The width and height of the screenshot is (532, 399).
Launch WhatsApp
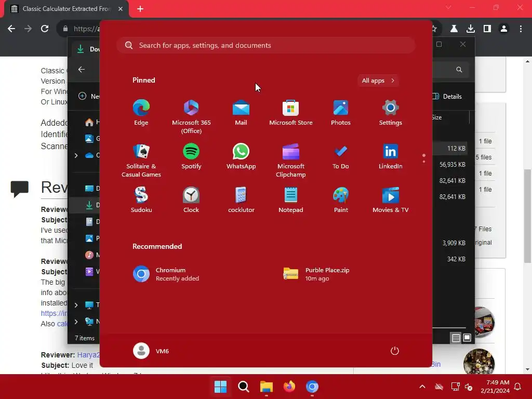click(x=241, y=156)
